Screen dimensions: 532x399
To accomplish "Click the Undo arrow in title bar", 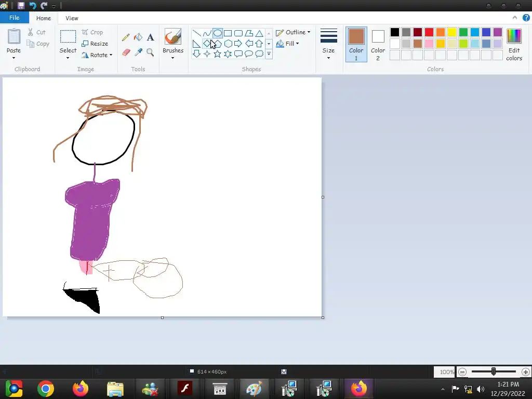I will point(33,5).
